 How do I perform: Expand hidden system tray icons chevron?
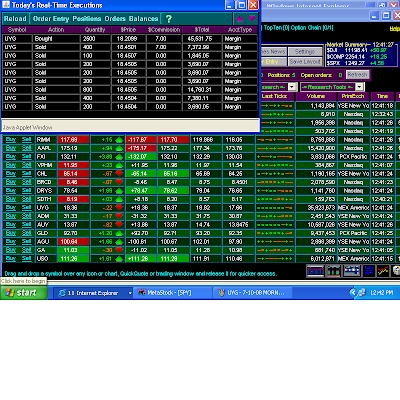point(353,293)
